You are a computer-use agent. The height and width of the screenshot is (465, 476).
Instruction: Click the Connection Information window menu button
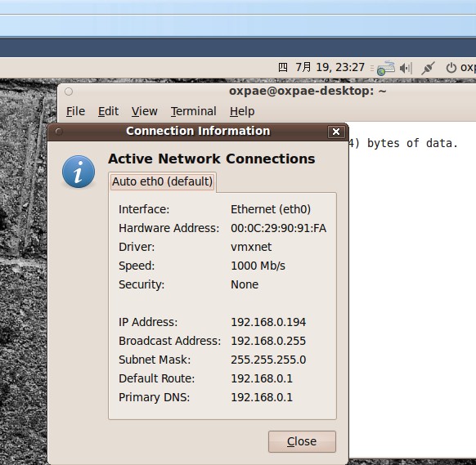pos(59,132)
